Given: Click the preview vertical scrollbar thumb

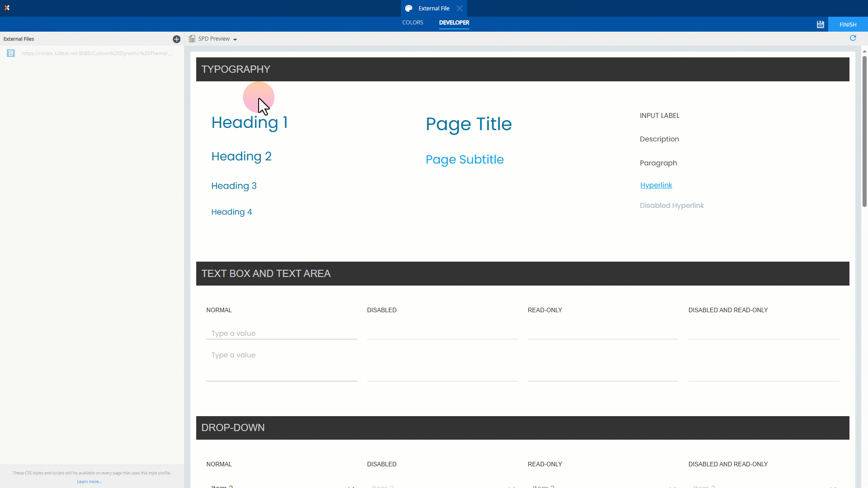Looking at the screenshot, I should (x=864, y=131).
